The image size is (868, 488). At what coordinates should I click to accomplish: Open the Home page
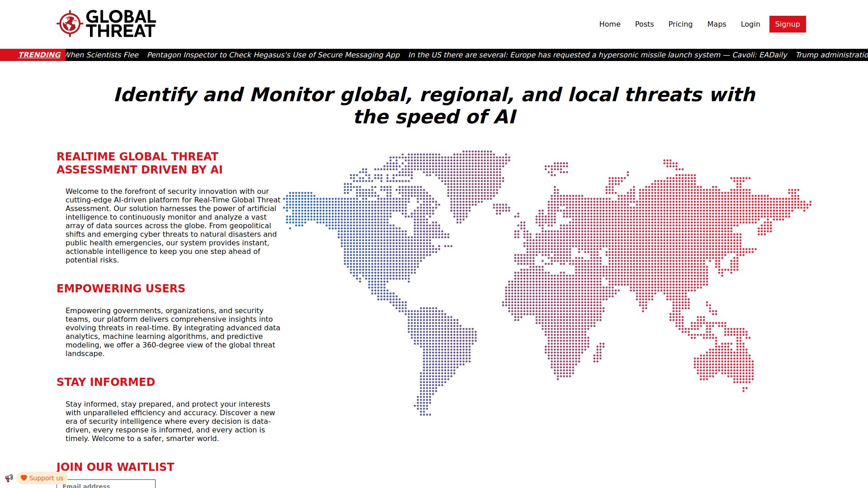(609, 24)
